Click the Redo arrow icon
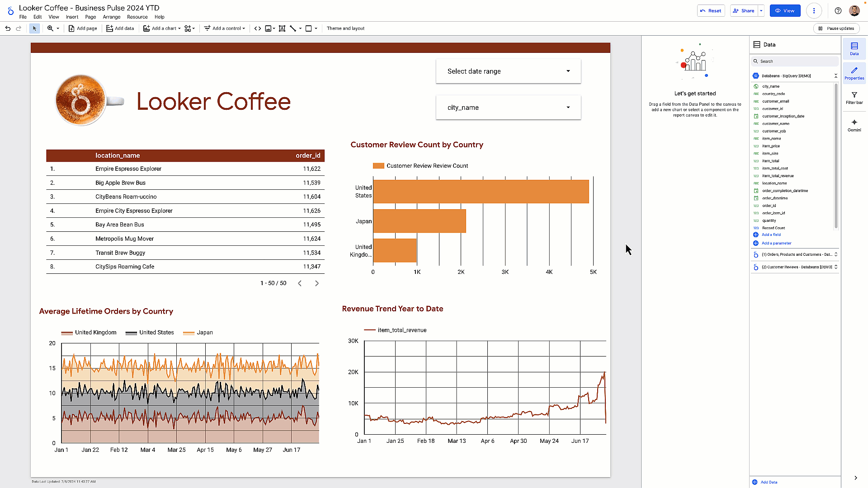Screen dimensions: 868x488 (x=19, y=28)
